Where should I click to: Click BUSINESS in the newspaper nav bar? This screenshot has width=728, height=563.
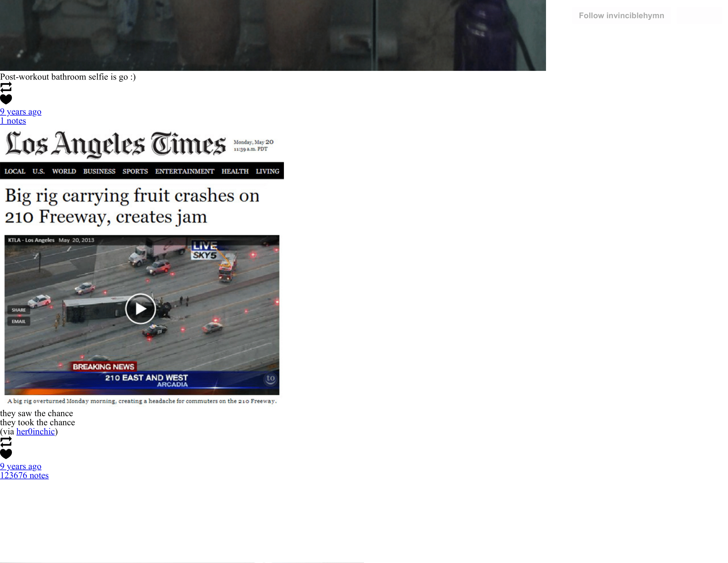tap(99, 171)
